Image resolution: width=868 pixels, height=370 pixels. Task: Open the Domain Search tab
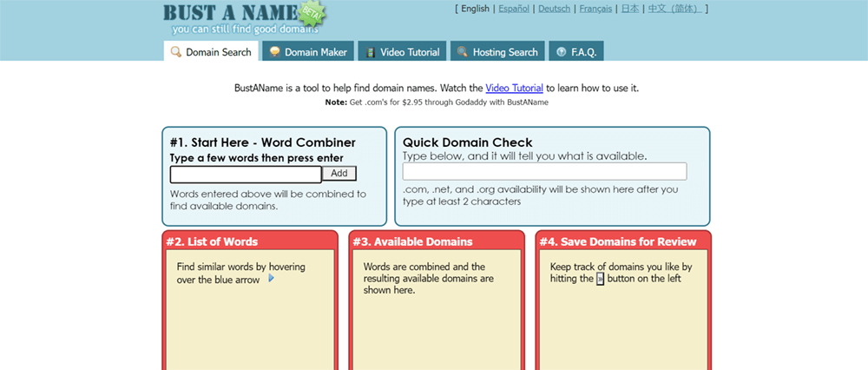211,51
